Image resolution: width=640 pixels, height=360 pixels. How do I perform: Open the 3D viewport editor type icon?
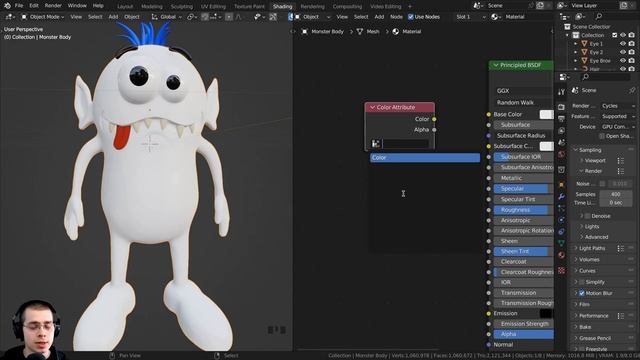tap(9, 17)
